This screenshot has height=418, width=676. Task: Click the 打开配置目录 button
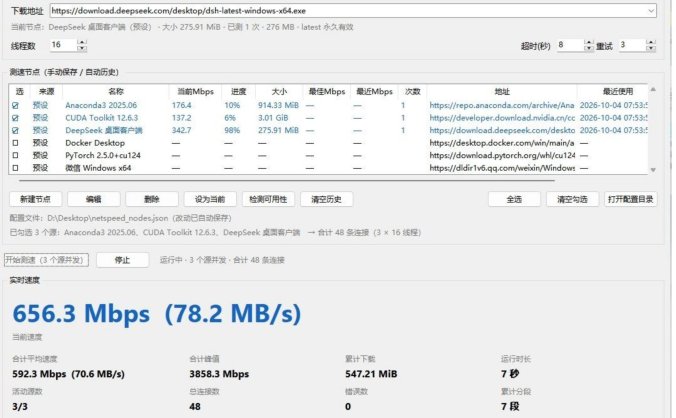point(630,199)
